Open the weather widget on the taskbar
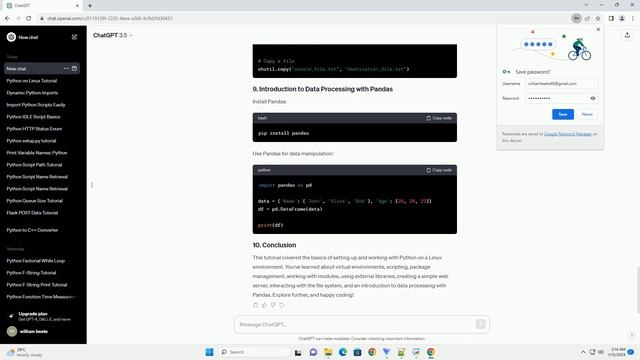 (x=24, y=352)
